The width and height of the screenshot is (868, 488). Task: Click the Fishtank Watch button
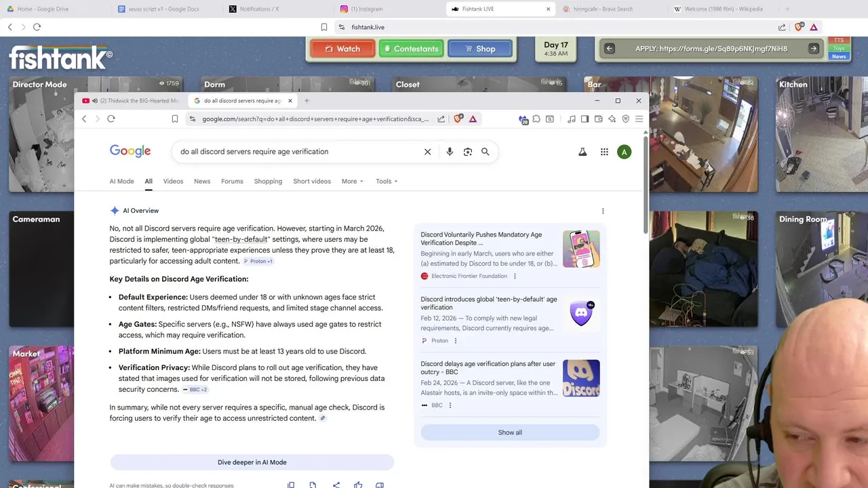(x=342, y=49)
